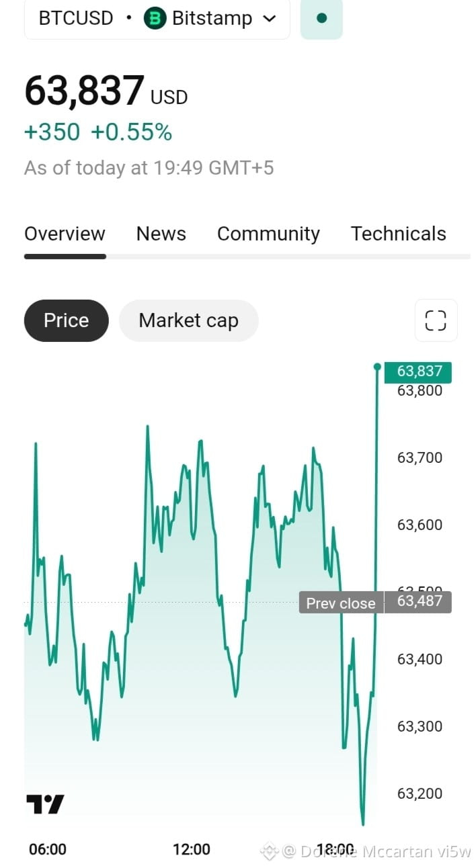
Task: Tap the +0.55% change percentage
Action: pyautogui.click(x=131, y=132)
